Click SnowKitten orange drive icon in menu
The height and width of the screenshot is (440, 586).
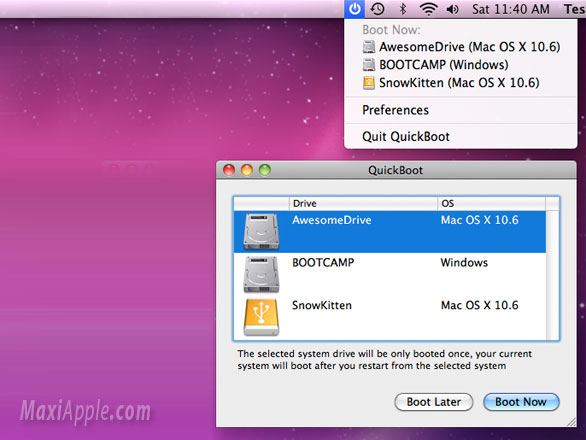tap(368, 83)
